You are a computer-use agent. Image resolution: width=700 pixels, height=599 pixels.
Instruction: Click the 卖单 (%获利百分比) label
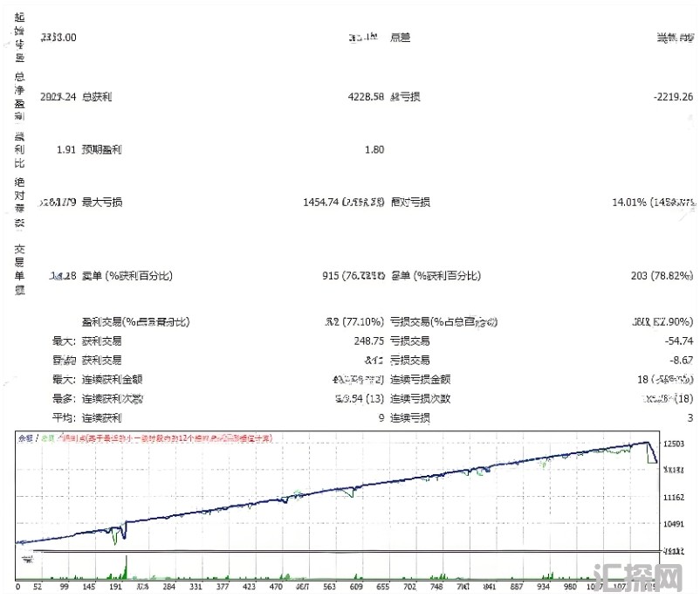click(x=127, y=276)
